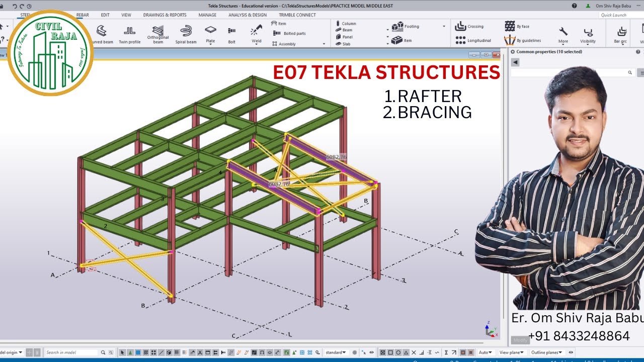Toggle the eye icon after standard dropdown
This screenshot has height=362, width=644.
pos(371,352)
